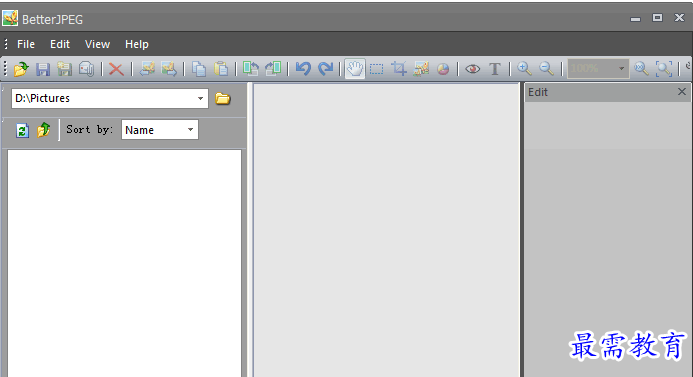Open the View menu
Image resolution: width=693 pixels, height=377 pixels.
point(97,44)
